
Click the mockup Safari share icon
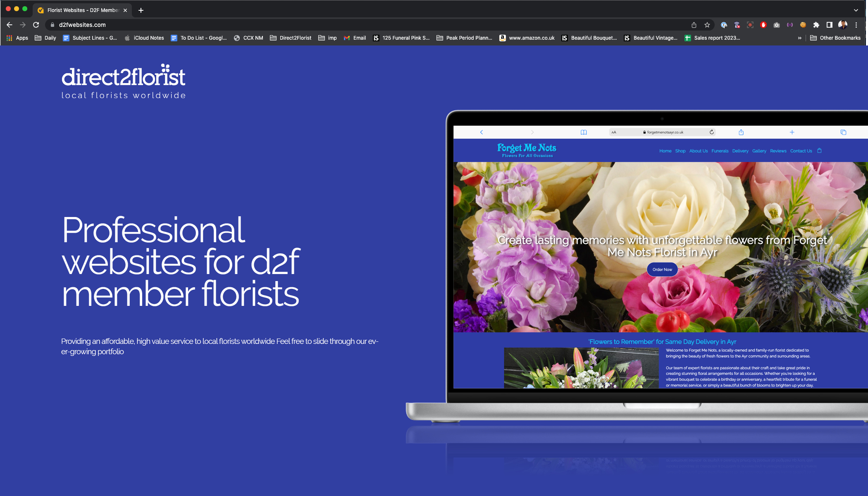pos(741,132)
